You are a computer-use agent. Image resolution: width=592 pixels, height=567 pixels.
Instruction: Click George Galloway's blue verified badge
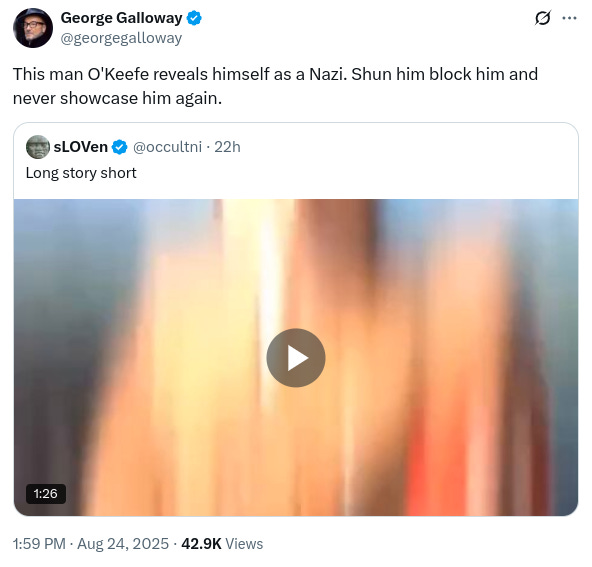click(194, 18)
